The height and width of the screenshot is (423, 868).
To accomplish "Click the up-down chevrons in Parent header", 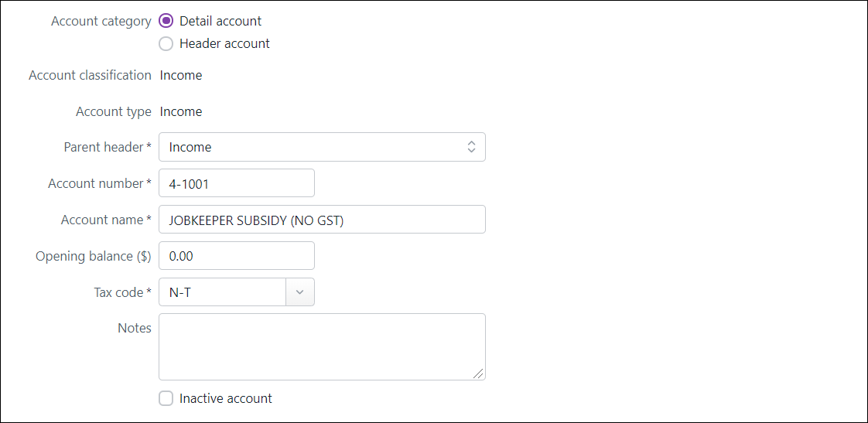I will 471,147.
